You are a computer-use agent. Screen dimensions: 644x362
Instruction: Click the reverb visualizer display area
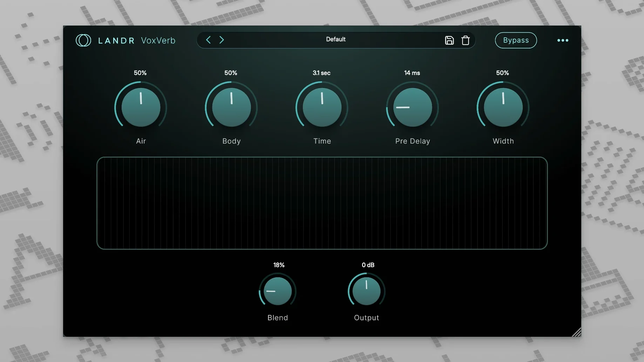click(x=322, y=203)
